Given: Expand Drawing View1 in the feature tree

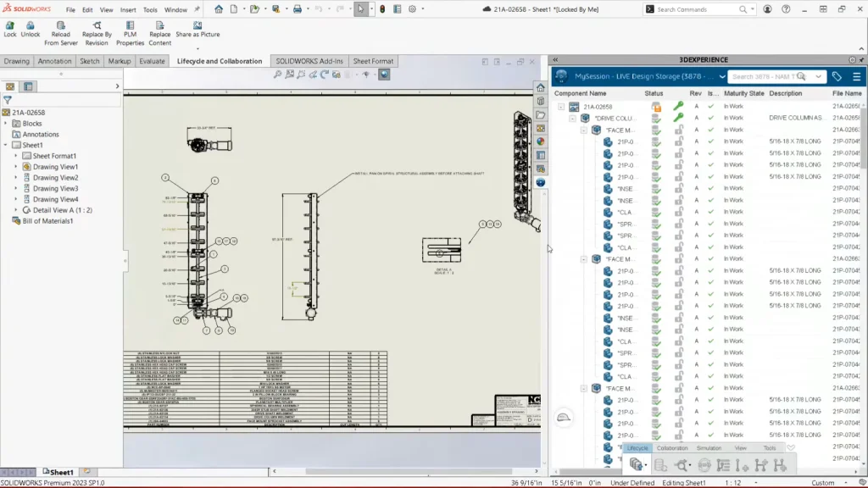Looking at the screenshot, I should point(16,167).
